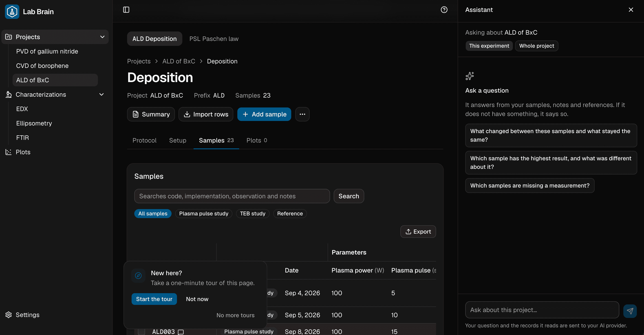Viewport: 644px width, 335px height.
Task: Tick the ALD003 row checkbox
Action: point(141,332)
